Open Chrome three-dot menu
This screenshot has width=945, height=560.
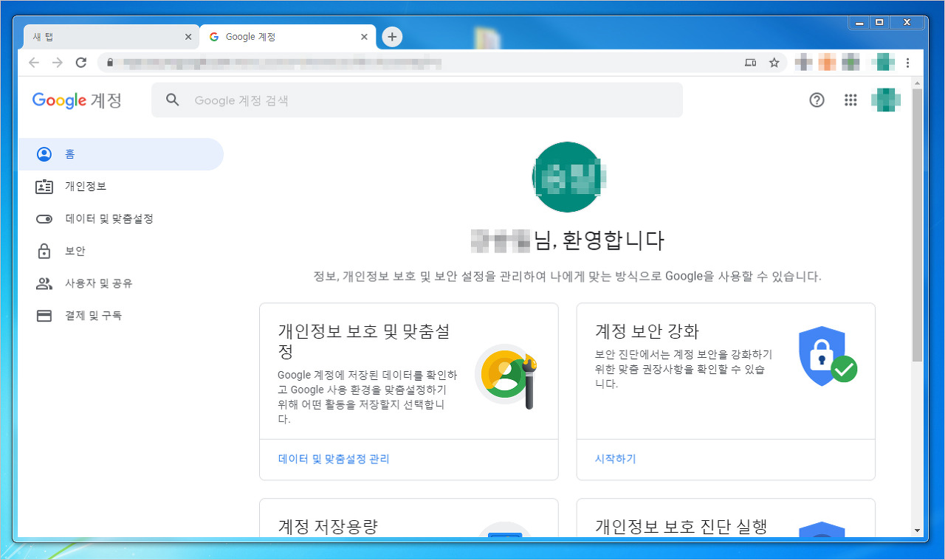(908, 63)
